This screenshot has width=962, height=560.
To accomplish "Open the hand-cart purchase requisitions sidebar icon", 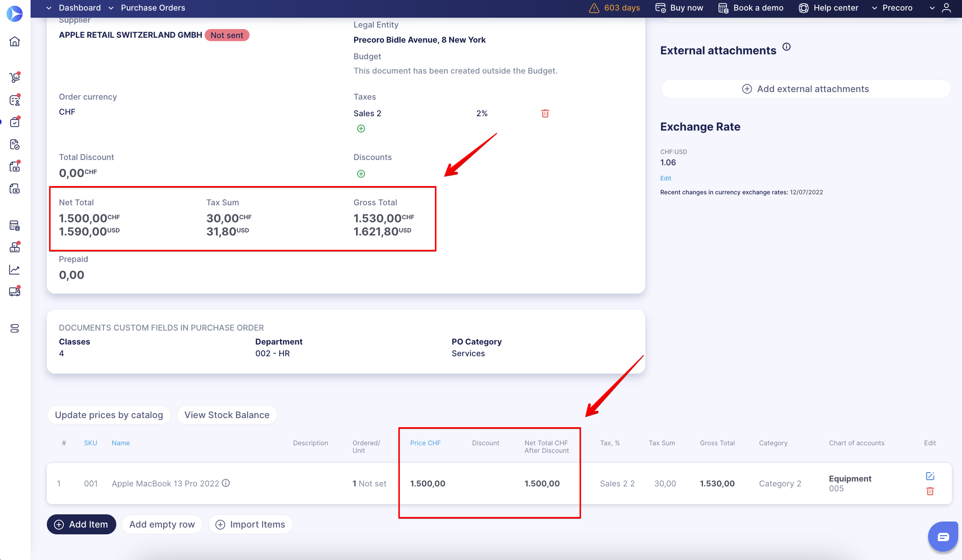I will 14,77.
